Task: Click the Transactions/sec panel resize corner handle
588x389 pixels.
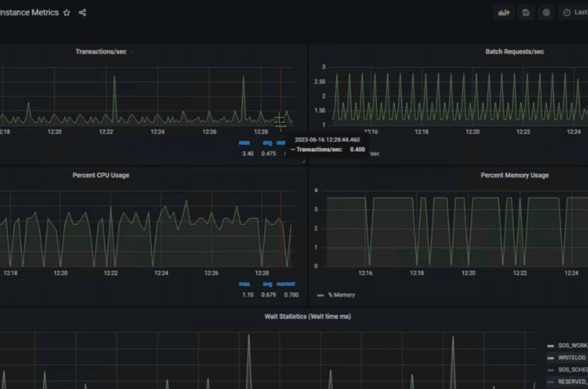Action: 303,161
